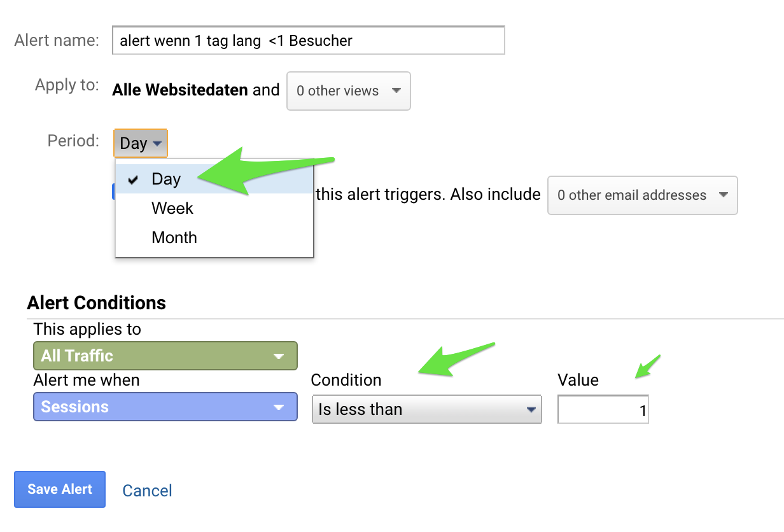Click the white arrow on Sessions selector
The height and width of the screenshot is (532, 784).
278,407
